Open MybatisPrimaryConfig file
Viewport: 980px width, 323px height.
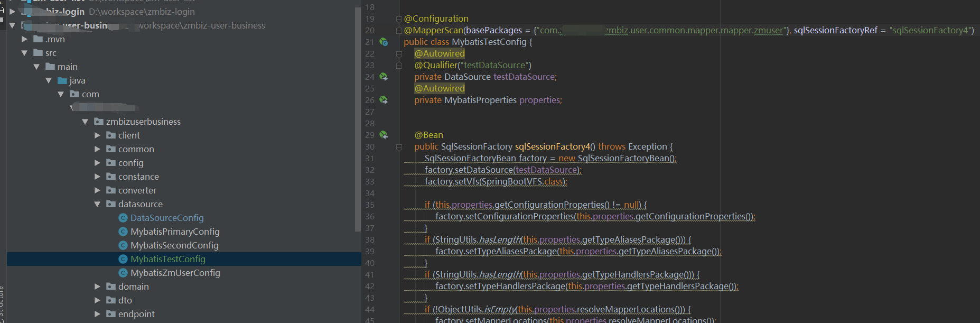click(x=175, y=232)
